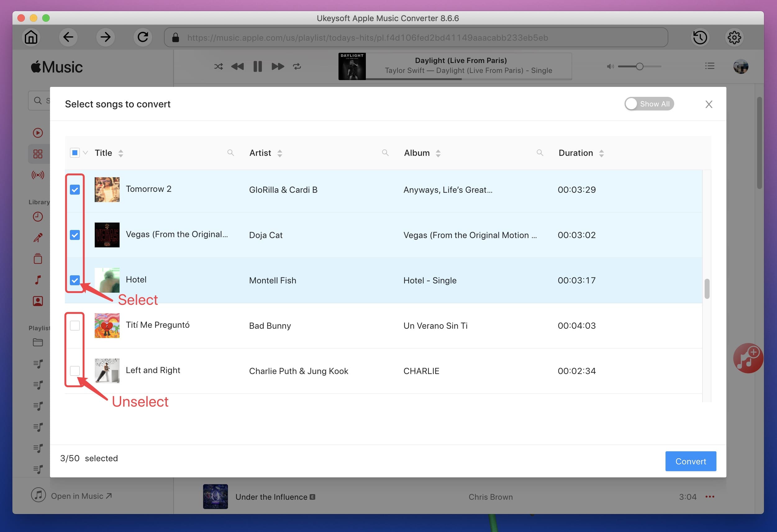Click the Settings gear icon in toolbar

[x=735, y=37]
